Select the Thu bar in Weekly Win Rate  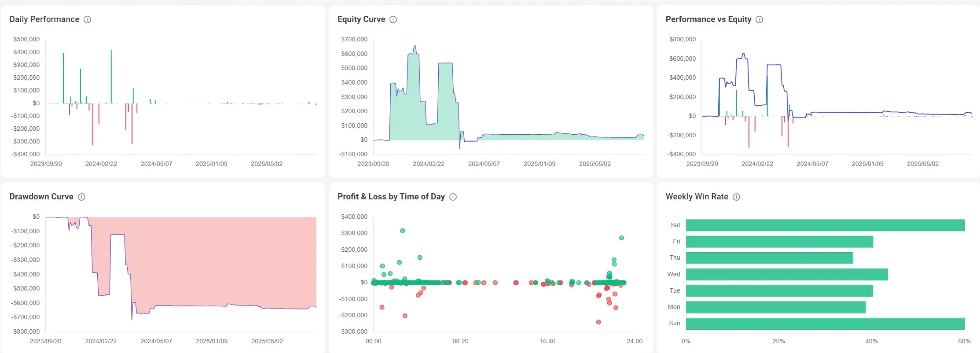[769, 258]
